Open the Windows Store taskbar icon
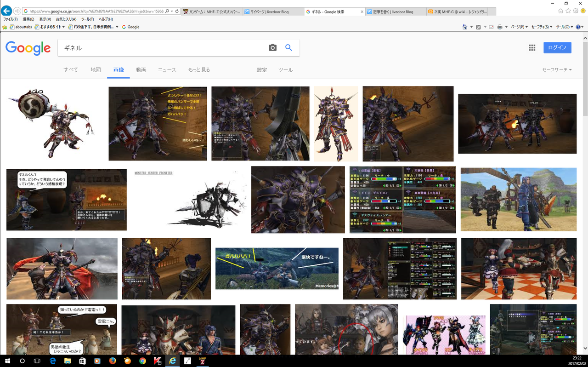The height and width of the screenshot is (367, 588). (x=83, y=361)
